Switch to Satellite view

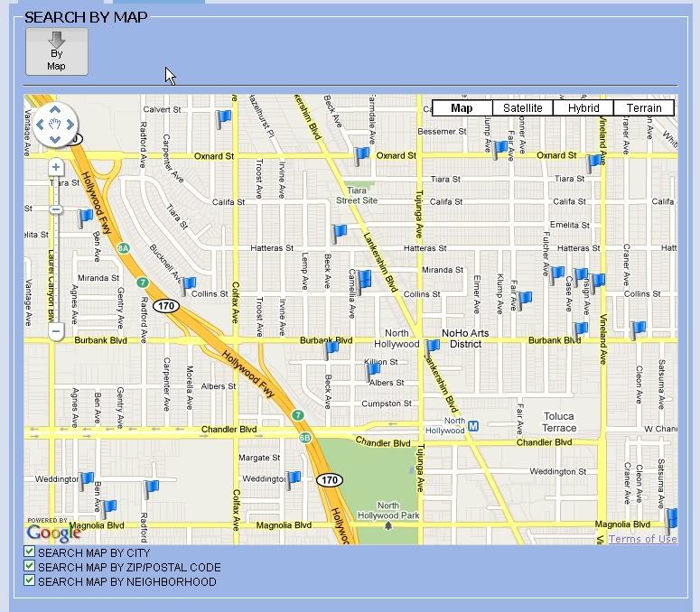click(523, 108)
